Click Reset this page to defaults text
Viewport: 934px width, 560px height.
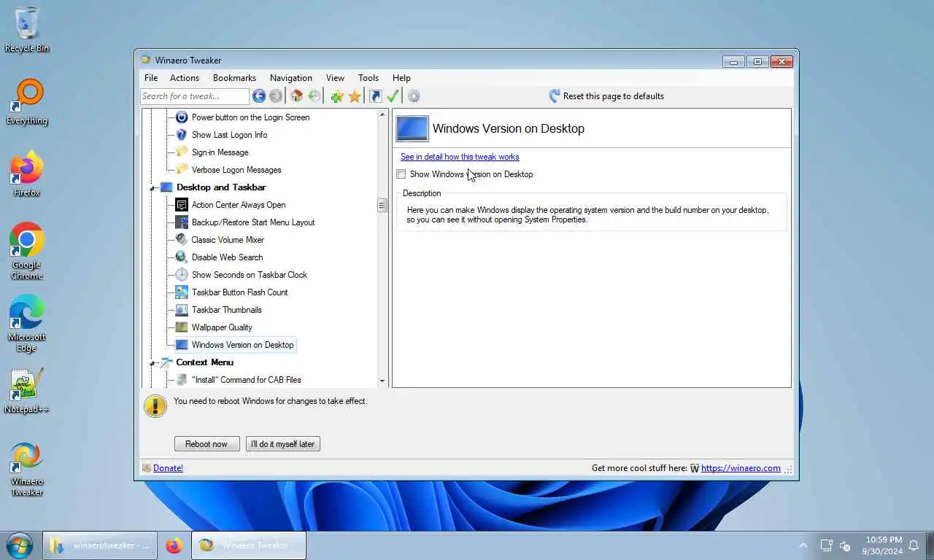614,96
